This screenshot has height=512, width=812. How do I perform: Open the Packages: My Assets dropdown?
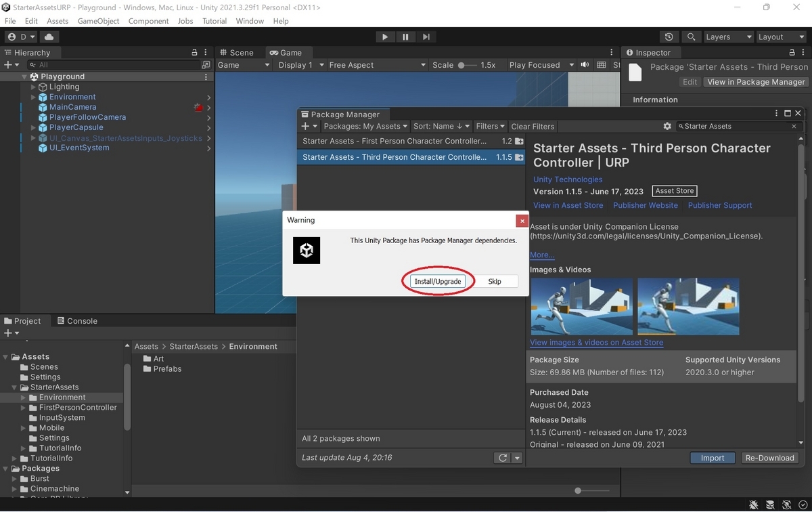365,126
